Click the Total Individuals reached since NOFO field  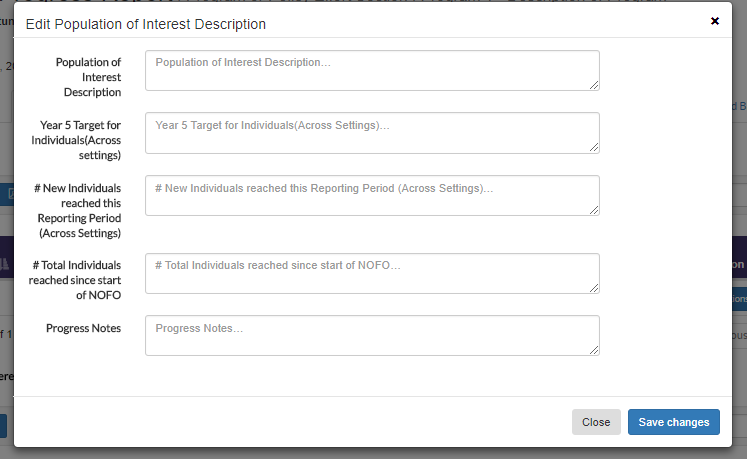click(372, 273)
